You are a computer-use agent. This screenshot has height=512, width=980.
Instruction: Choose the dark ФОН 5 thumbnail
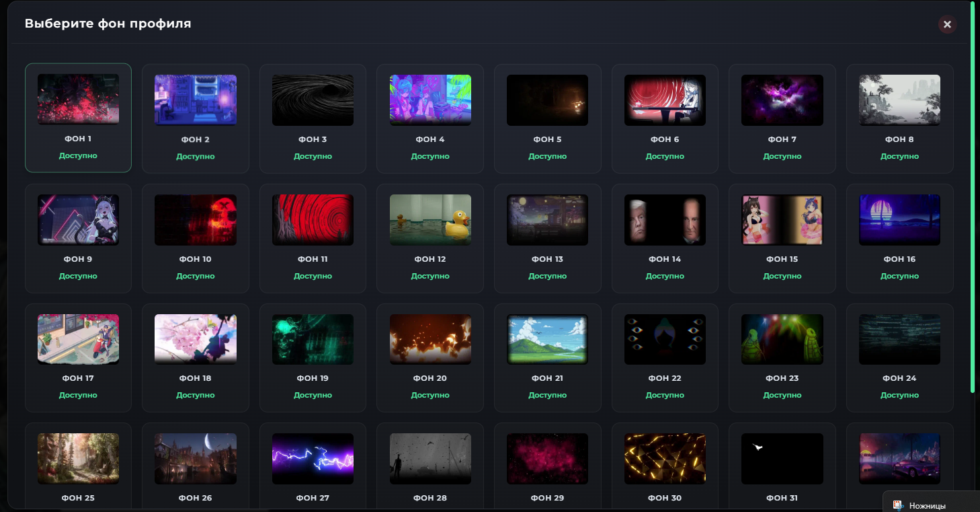548,100
